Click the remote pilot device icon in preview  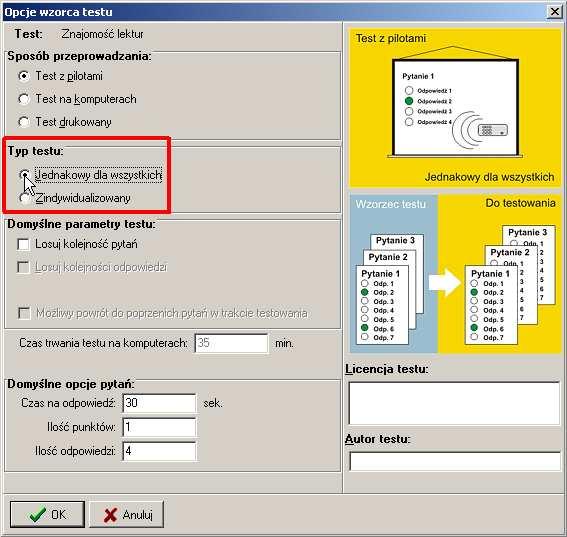tap(493, 130)
